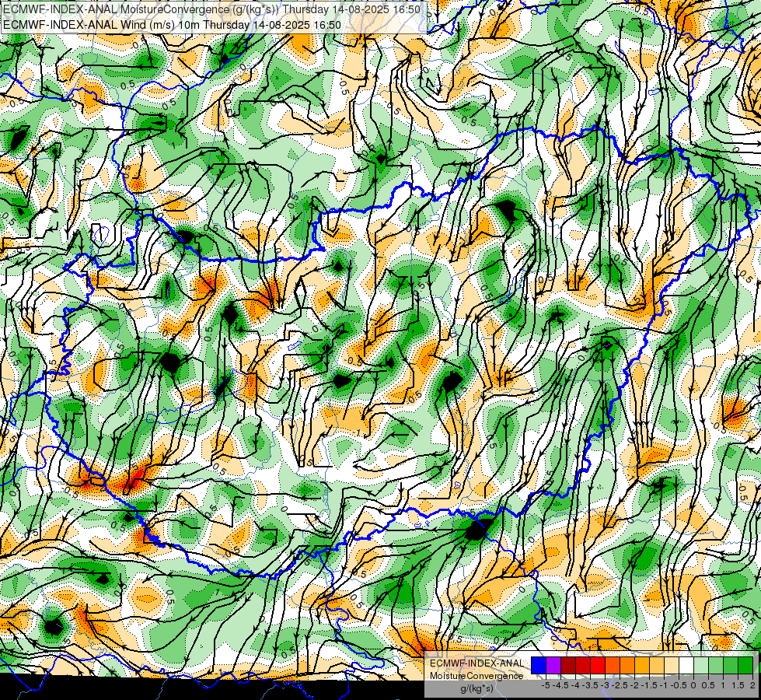Viewport: 761px width, 700px height.
Task: Click the legend value -3.5
Action: 590,685
